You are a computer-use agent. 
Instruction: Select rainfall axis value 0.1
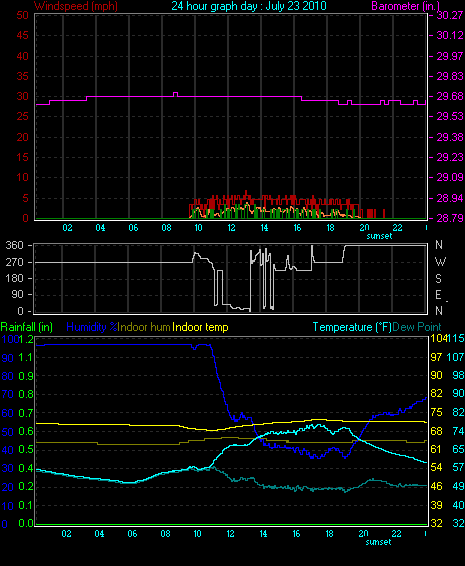click(26, 505)
